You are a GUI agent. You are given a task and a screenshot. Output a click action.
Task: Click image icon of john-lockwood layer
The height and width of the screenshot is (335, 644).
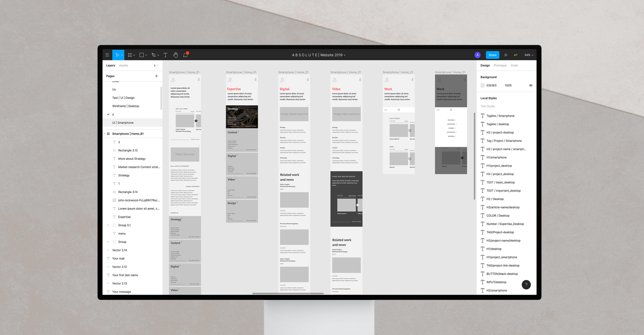[114, 200]
